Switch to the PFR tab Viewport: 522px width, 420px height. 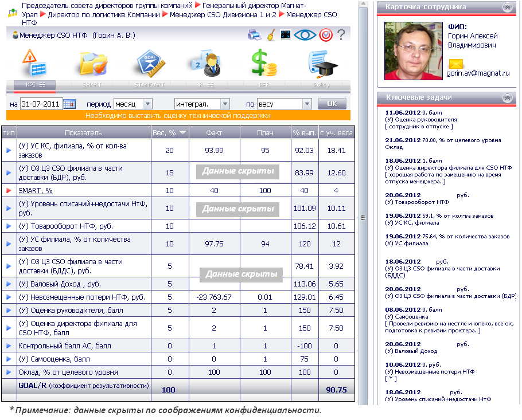click(x=264, y=85)
